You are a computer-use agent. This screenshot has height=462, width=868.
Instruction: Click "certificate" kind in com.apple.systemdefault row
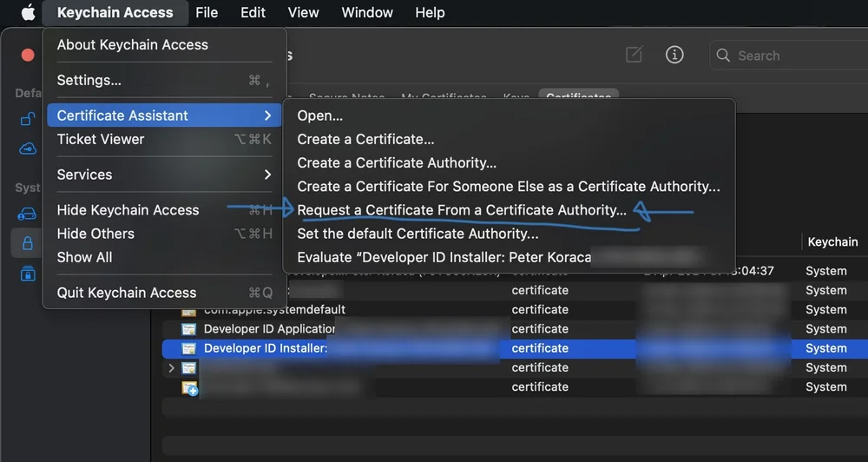540,310
